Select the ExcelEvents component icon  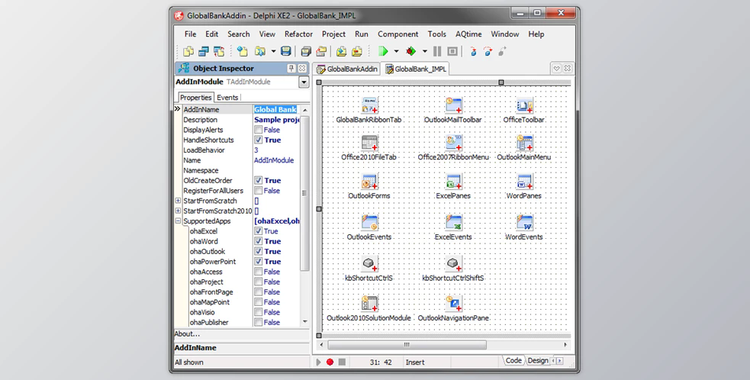coord(453,223)
